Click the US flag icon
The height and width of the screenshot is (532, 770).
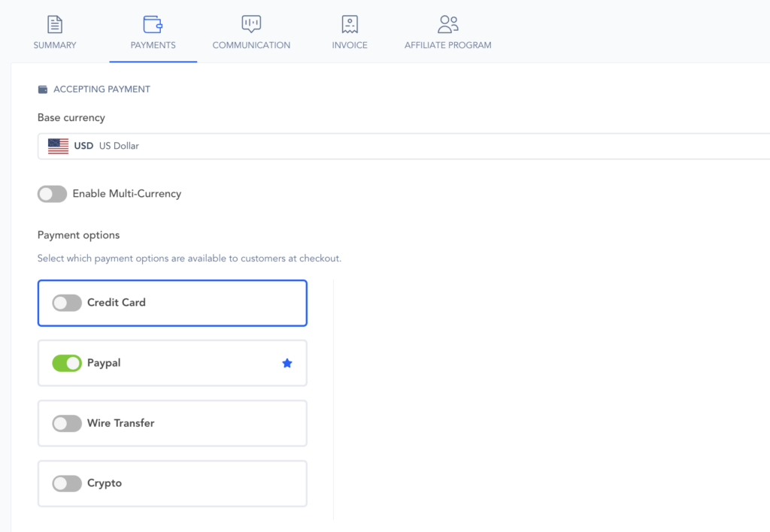58,146
